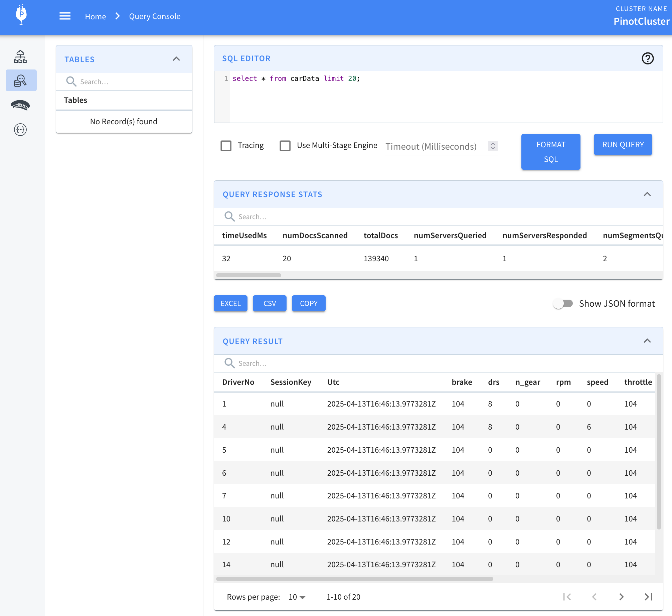Click Query Console breadcrumb

coord(155,16)
